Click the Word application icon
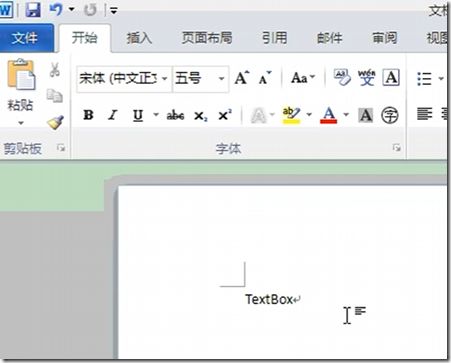 point(5,10)
